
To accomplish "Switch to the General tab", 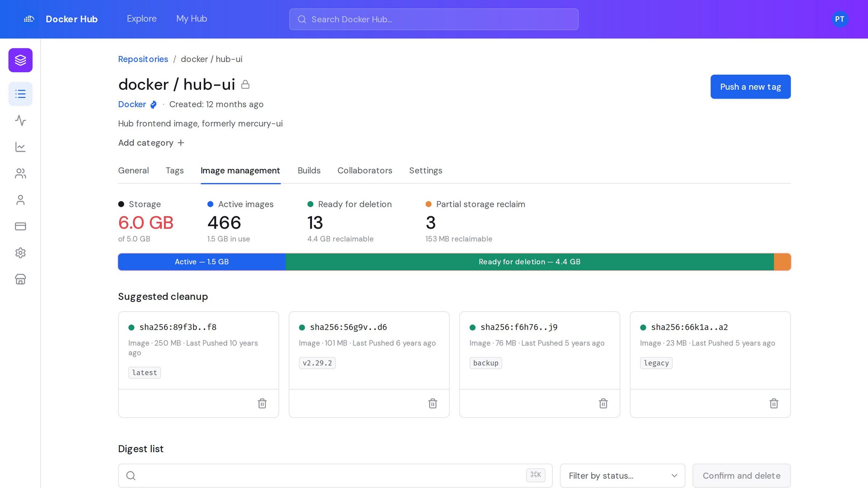I will (133, 170).
